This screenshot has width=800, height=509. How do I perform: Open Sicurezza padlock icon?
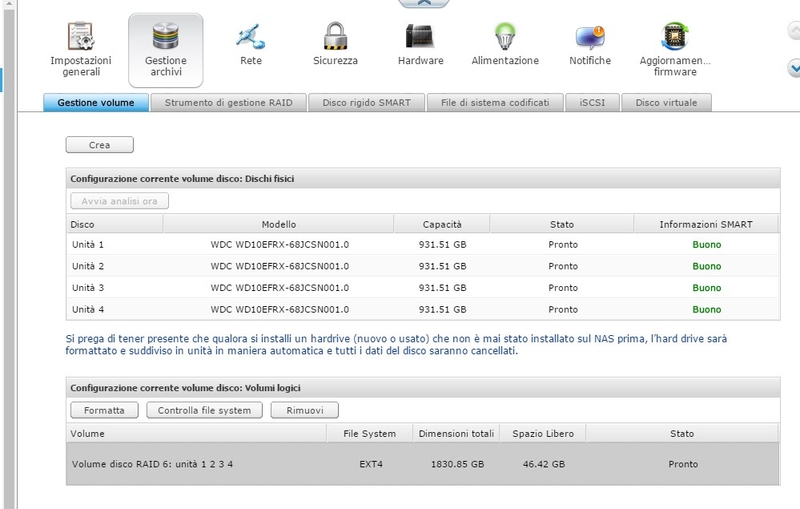[335, 38]
